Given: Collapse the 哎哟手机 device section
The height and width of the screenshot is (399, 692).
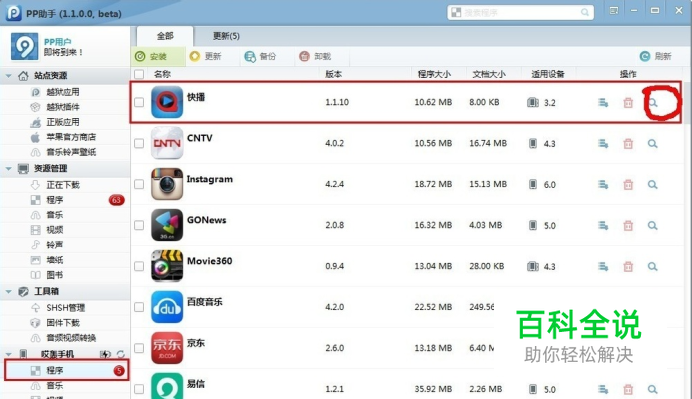Looking at the screenshot, I should pos(8,354).
